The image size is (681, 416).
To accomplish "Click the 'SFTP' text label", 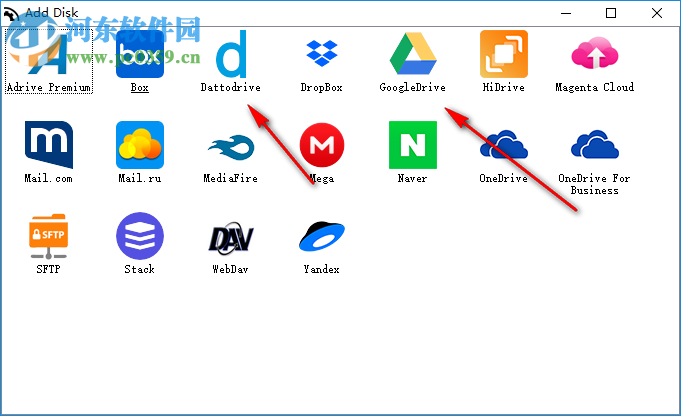I will click(x=49, y=269).
